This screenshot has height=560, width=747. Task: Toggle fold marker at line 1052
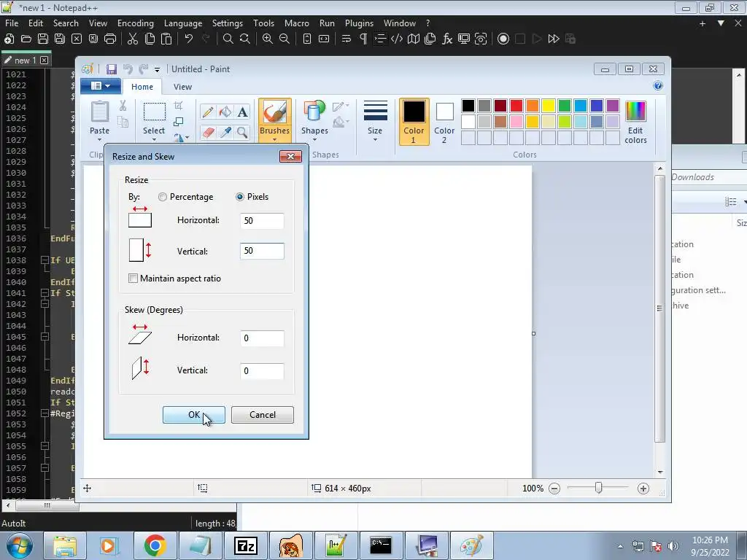[44, 413]
